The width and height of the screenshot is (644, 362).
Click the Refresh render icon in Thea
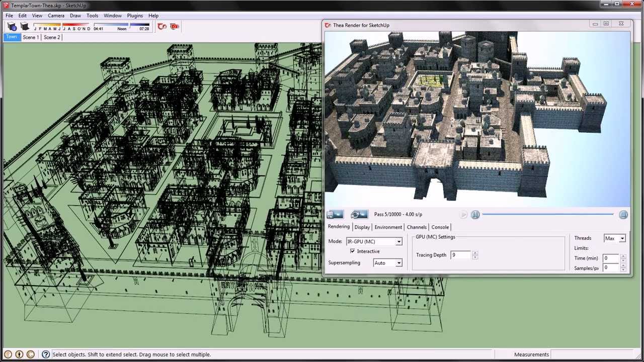click(359, 215)
